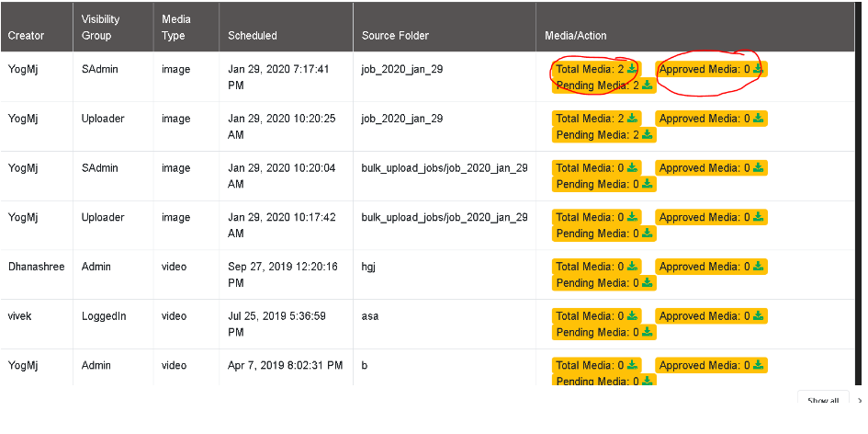Download Total Media for the Dhanashree hgj row
Image resolution: width=868 pixels, height=434 pixels.
coord(632,266)
